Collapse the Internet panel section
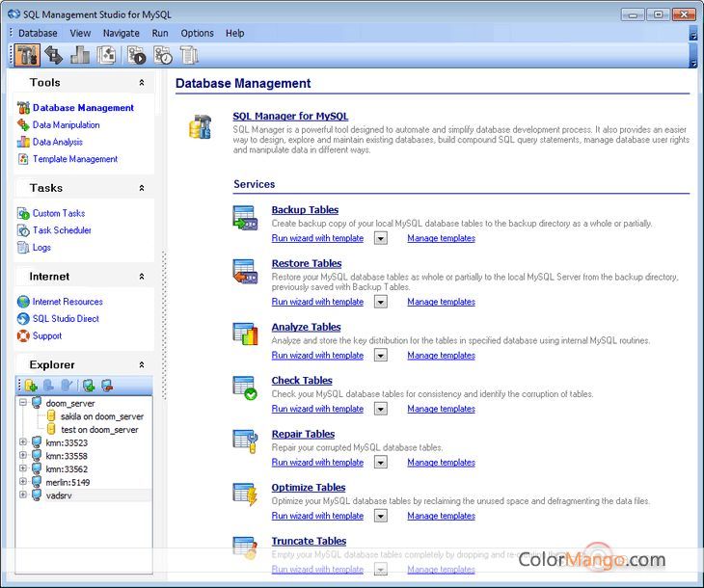The width and height of the screenshot is (704, 588). [142, 277]
